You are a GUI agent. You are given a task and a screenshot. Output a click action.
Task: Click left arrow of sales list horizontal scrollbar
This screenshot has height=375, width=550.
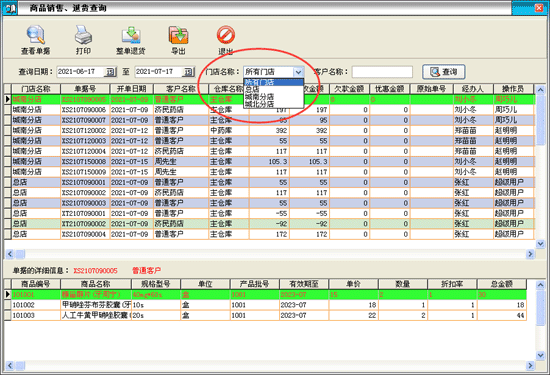(10, 254)
